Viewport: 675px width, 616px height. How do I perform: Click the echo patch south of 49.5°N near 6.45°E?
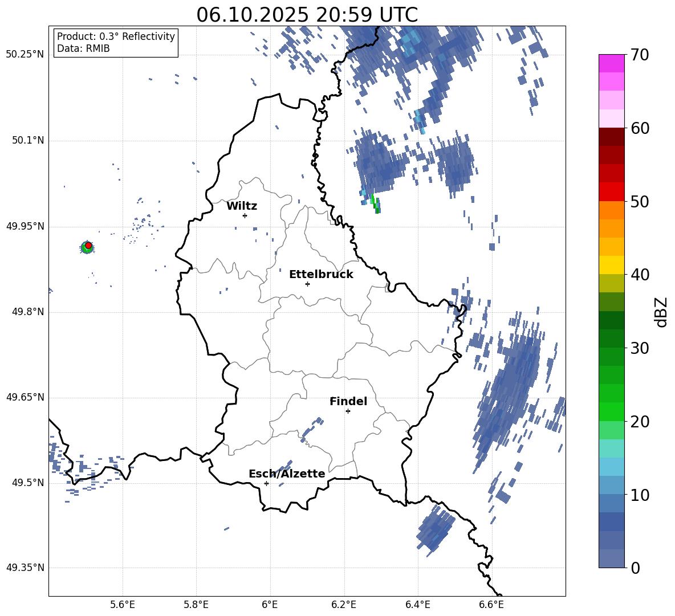[x=436, y=530]
